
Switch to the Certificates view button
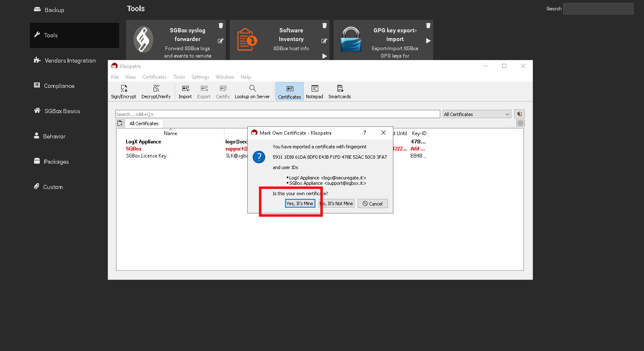click(290, 92)
